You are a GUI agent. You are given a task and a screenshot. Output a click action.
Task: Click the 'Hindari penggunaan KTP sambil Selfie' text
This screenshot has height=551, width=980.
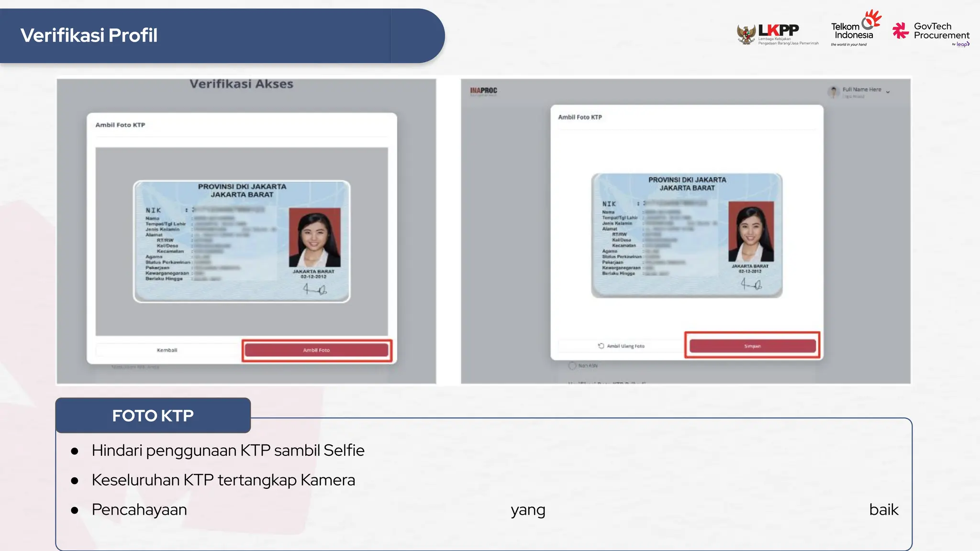pos(228,450)
